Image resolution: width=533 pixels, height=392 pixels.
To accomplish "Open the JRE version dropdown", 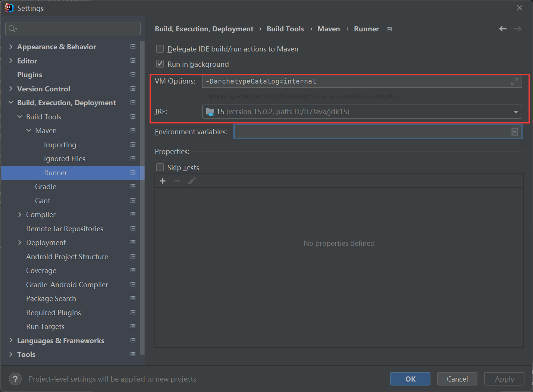I will pyautogui.click(x=515, y=112).
